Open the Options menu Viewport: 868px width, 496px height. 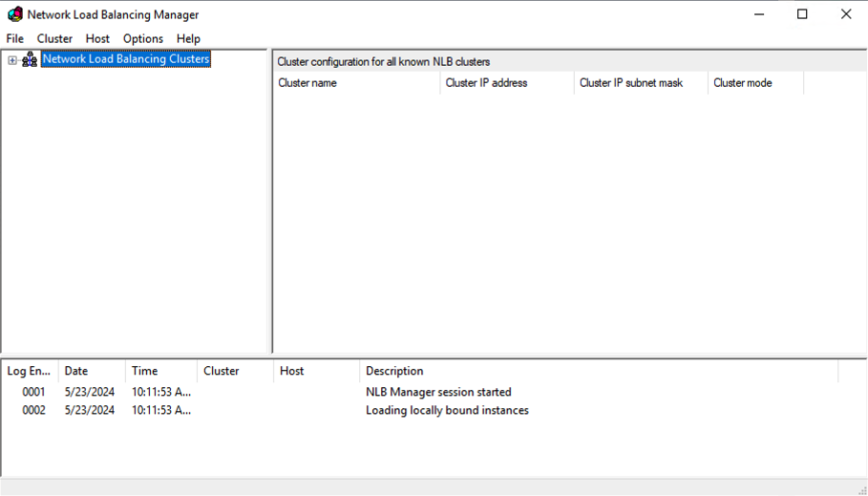click(x=143, y=38)
